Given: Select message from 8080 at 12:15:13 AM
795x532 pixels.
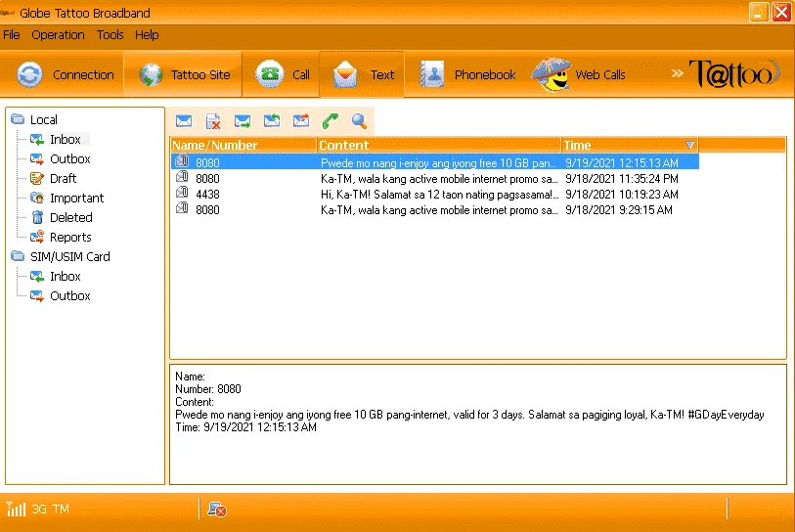Looking at the screenshot, I should click(435, 162).
